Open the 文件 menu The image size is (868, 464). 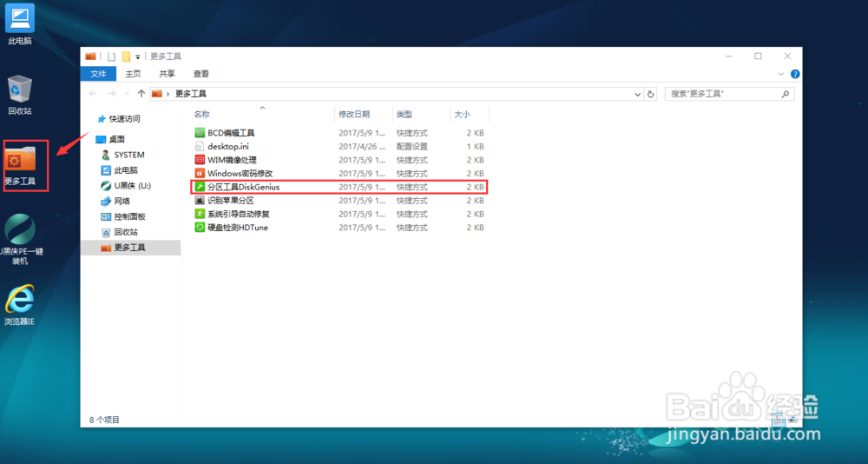pyautogui.click(x=99, y=74)
